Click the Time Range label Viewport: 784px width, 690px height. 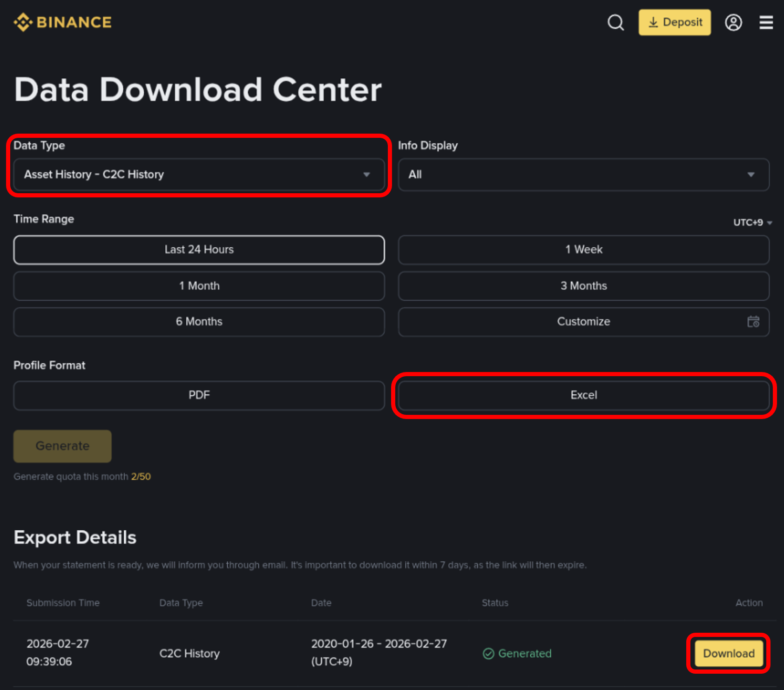[x=44, y=219]
